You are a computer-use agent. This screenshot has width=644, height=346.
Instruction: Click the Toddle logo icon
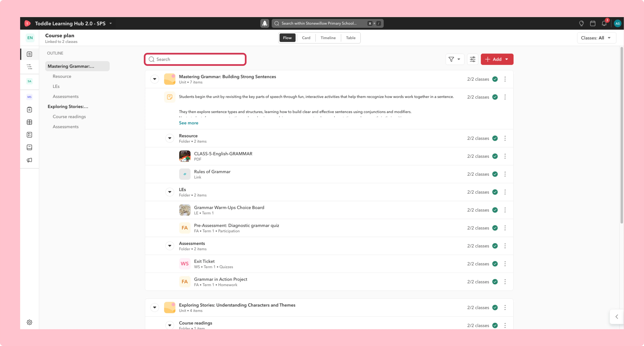[x=27, y=23]
